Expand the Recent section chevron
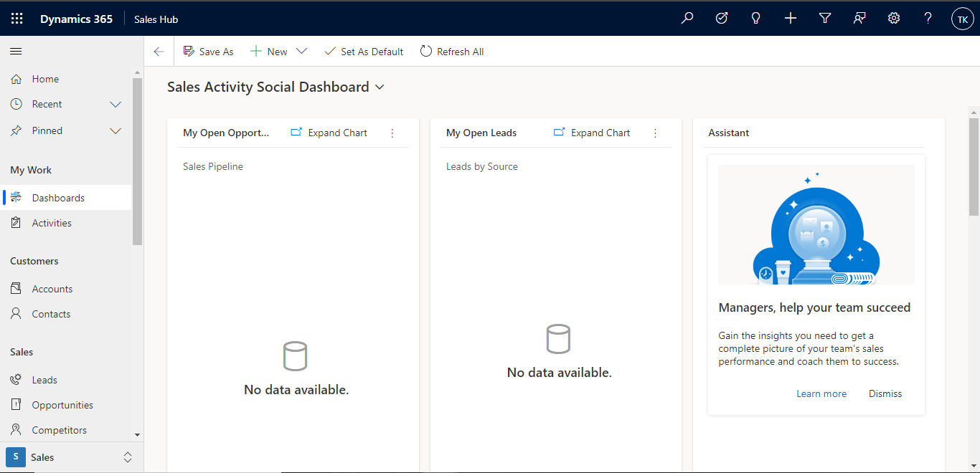This screenshot has width=980, height=473. (116, 103)
